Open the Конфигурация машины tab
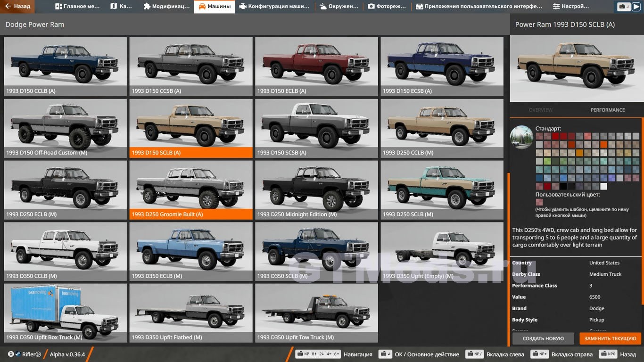This screenshot has width=644, height=362. pos(274,7)
